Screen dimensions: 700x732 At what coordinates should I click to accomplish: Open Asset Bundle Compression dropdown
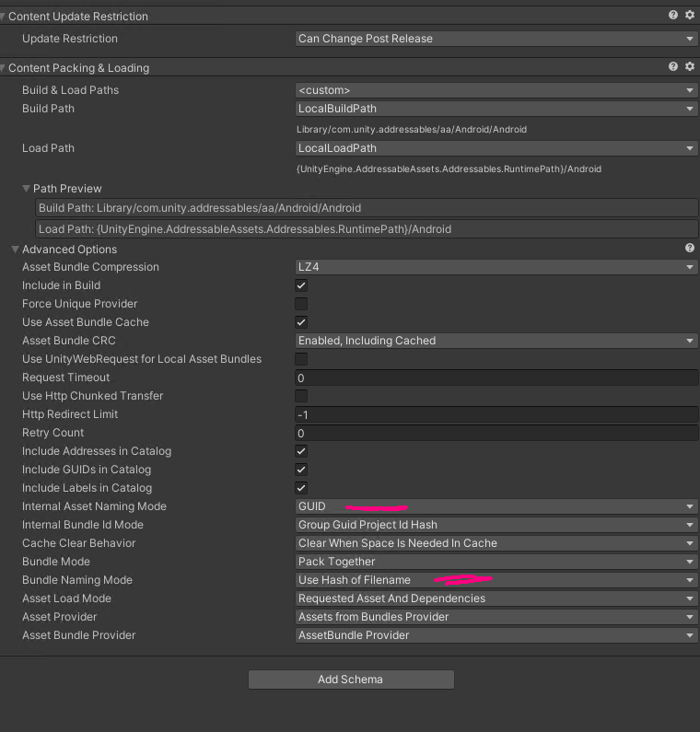(496, 267)
